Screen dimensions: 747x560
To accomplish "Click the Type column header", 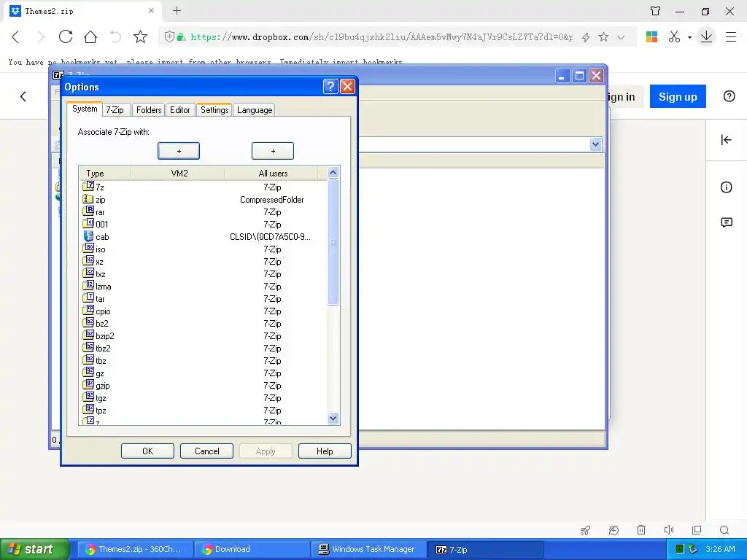I will coord(105,174).
